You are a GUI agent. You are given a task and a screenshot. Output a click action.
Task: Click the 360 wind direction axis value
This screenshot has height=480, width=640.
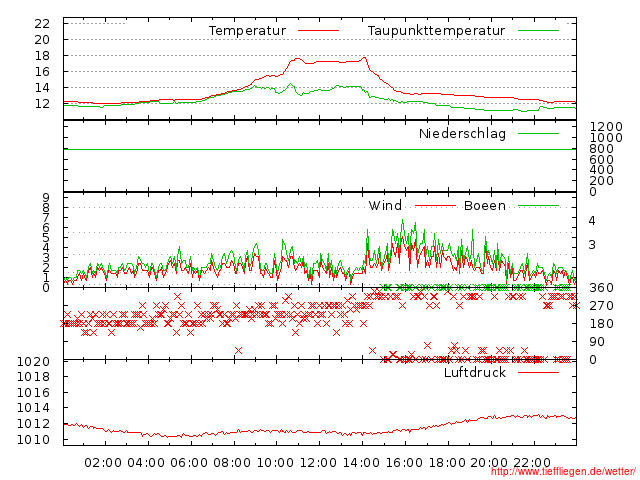tap(602, 288)
